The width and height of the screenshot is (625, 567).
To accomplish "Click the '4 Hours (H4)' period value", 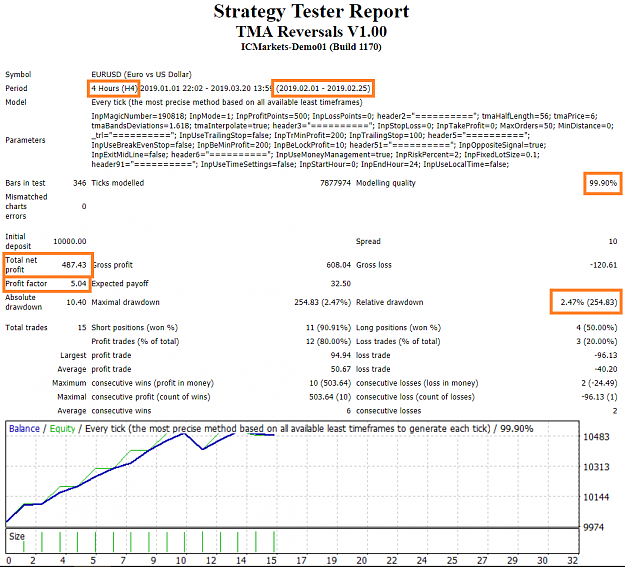I will (x=114, y=88).
